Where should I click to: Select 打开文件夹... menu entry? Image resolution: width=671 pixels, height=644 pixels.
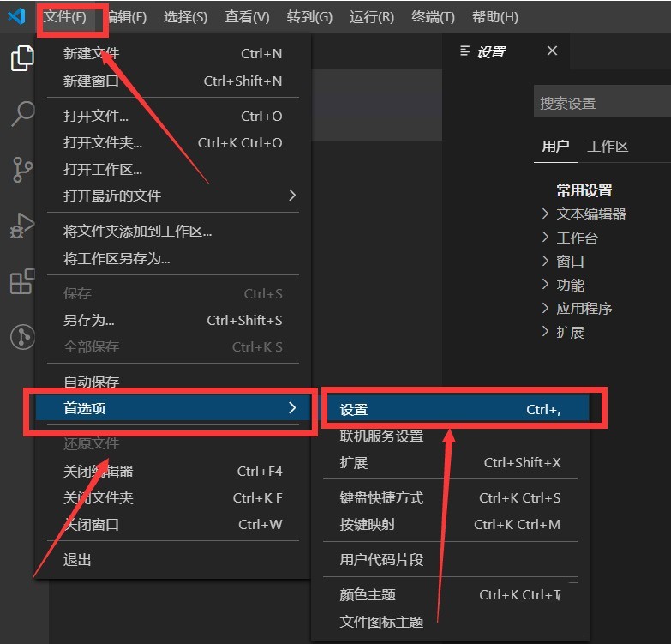pos(173,142)
